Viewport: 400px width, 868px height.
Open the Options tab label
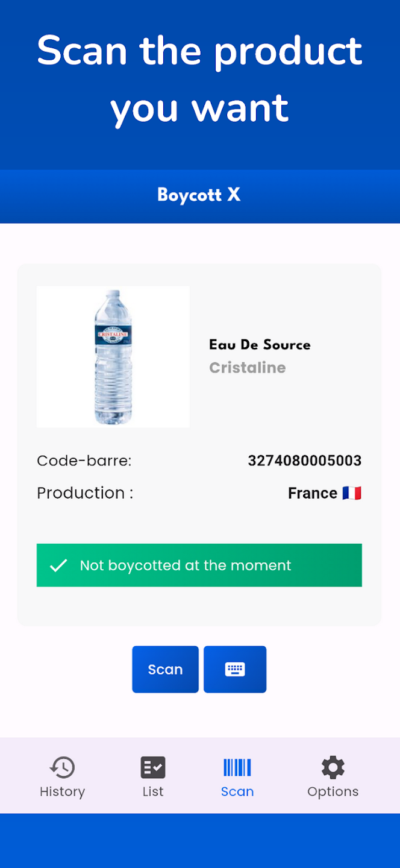(333, 791)
